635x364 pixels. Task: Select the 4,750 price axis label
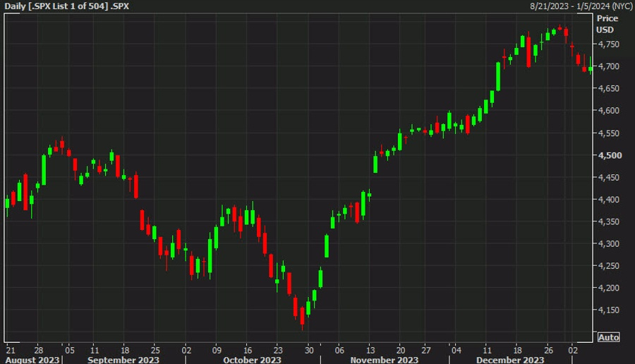[609, 44]
